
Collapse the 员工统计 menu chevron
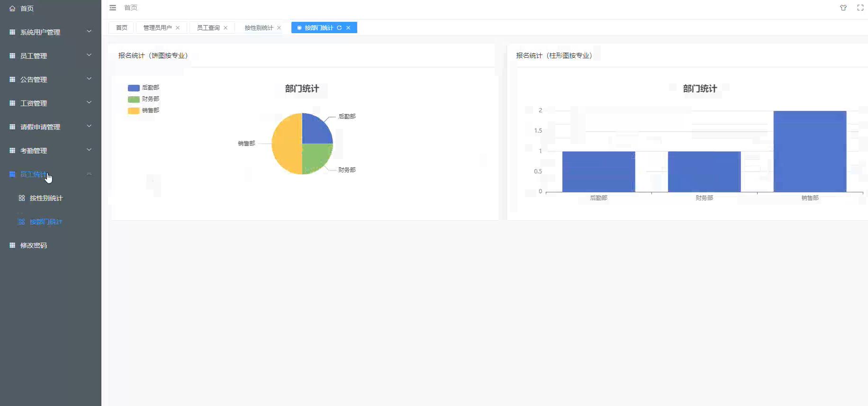tap(89, 174)
